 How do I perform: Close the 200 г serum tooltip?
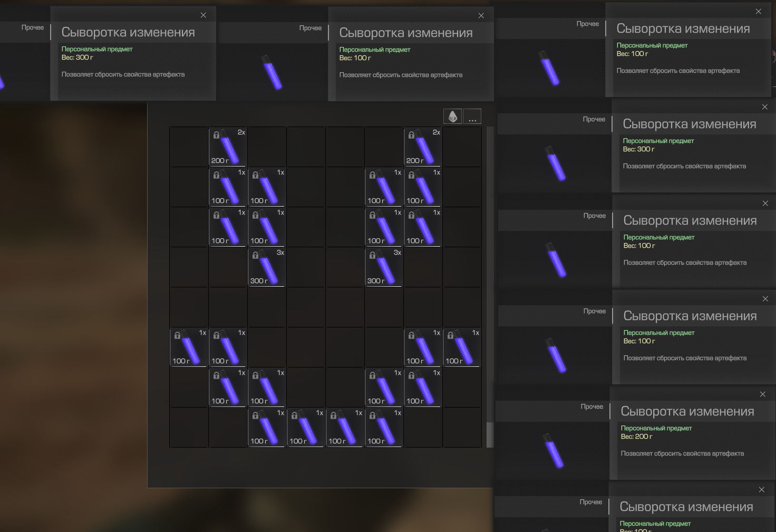762,394
